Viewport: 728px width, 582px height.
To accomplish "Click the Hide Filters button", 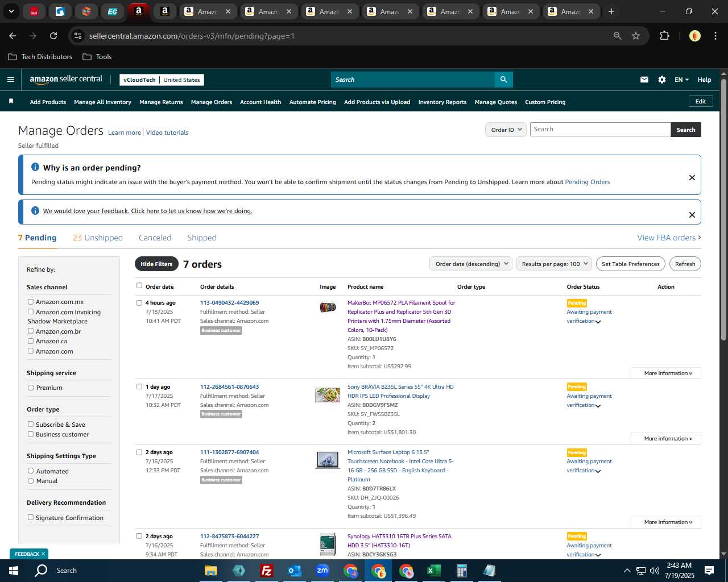I will coord(156,264).
